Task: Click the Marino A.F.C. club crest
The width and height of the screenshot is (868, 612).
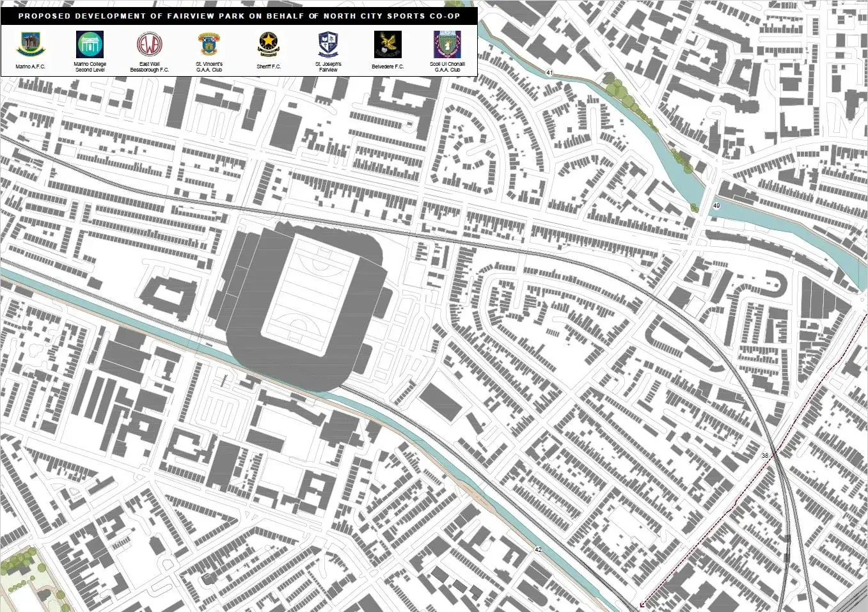Action: point(30,44)
